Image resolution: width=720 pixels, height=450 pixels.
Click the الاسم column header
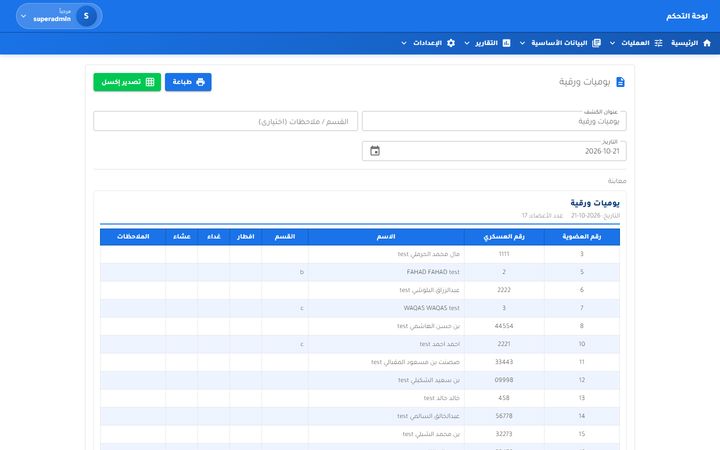click(386, 236)
